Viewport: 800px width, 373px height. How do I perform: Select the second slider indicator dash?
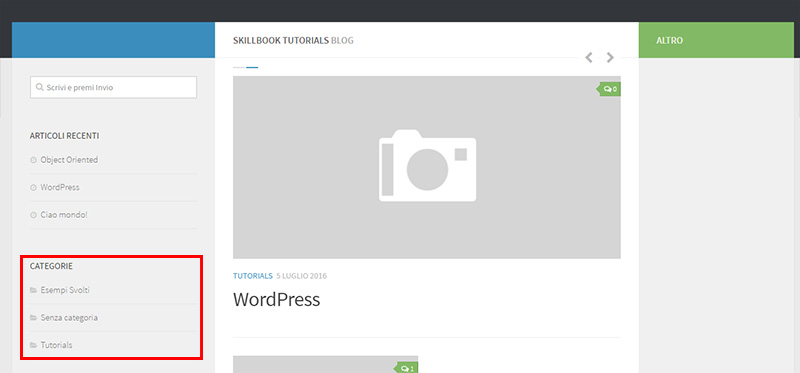[x=252, y=67]
